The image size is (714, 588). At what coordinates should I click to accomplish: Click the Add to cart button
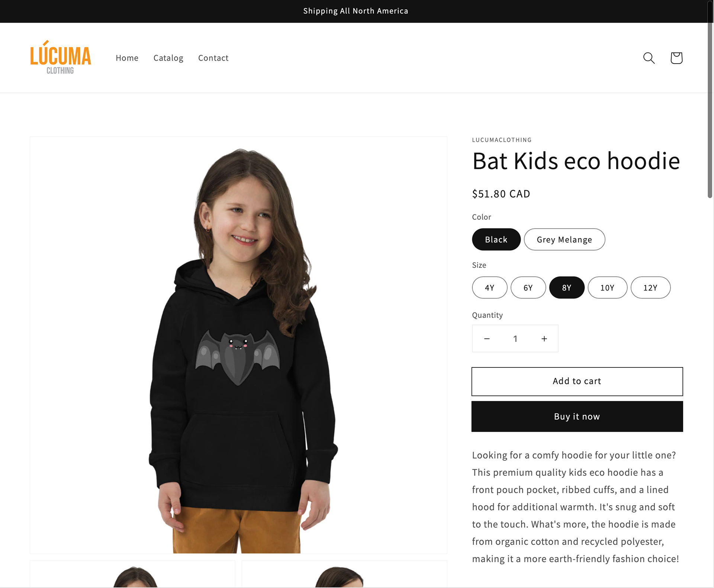tap(577, 381)
